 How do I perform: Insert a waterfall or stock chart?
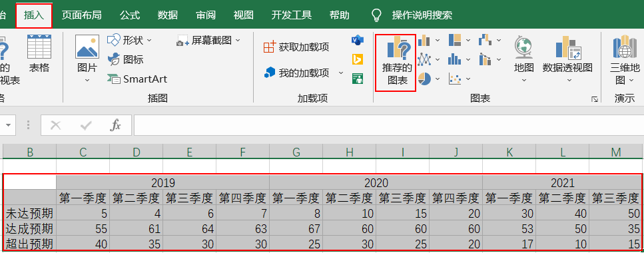pos(485,40)
